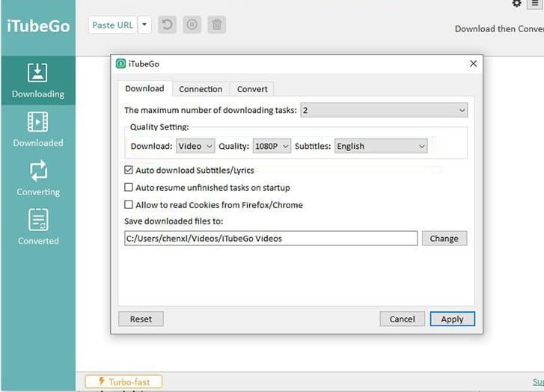
Task: Click the trash delete icon in toolbar
Action: (x=217, y=25)
